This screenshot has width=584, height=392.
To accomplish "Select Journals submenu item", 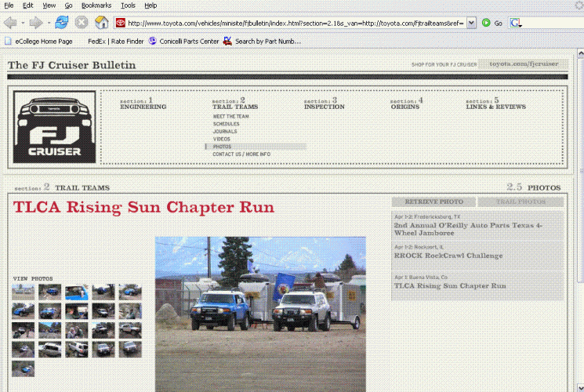I will [x=225, y=131].
